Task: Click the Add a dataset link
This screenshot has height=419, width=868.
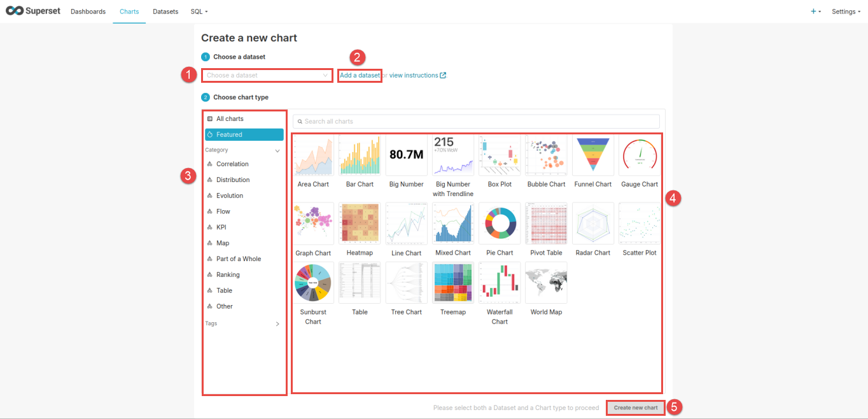Action: pyautogui.click(x=360, y=75)
